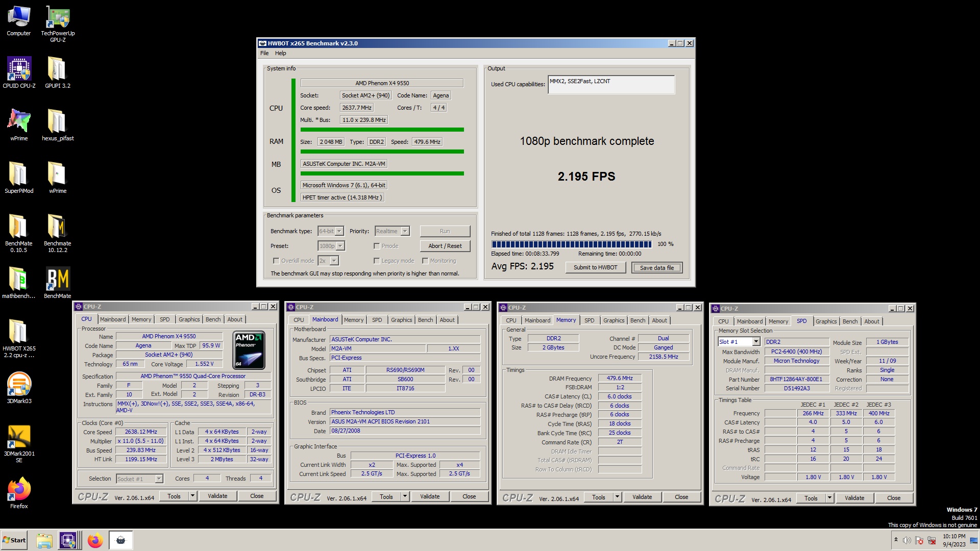Switch to About tab in SPD CPU-Z window
Screen dimensions: 980x551
[x=872, y=321]
